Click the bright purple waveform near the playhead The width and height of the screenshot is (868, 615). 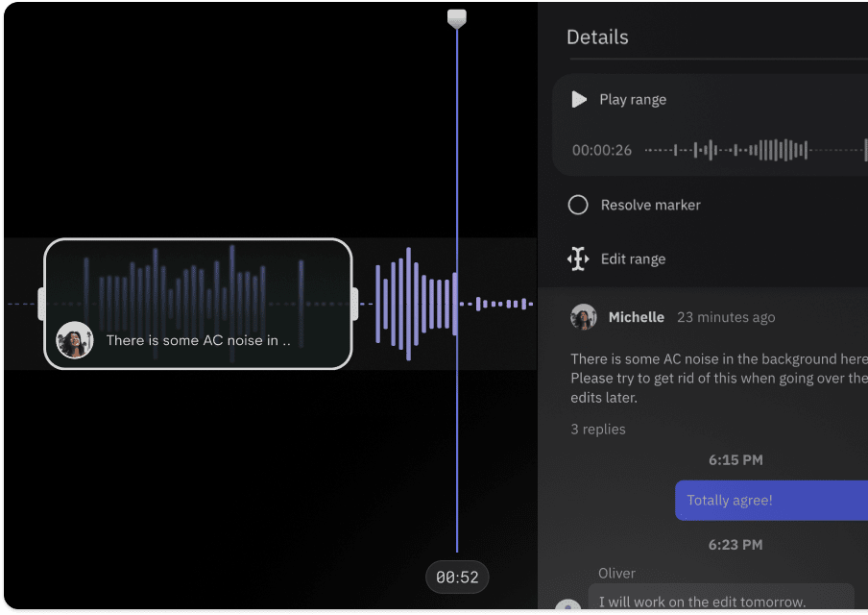(x=415, y=304)
